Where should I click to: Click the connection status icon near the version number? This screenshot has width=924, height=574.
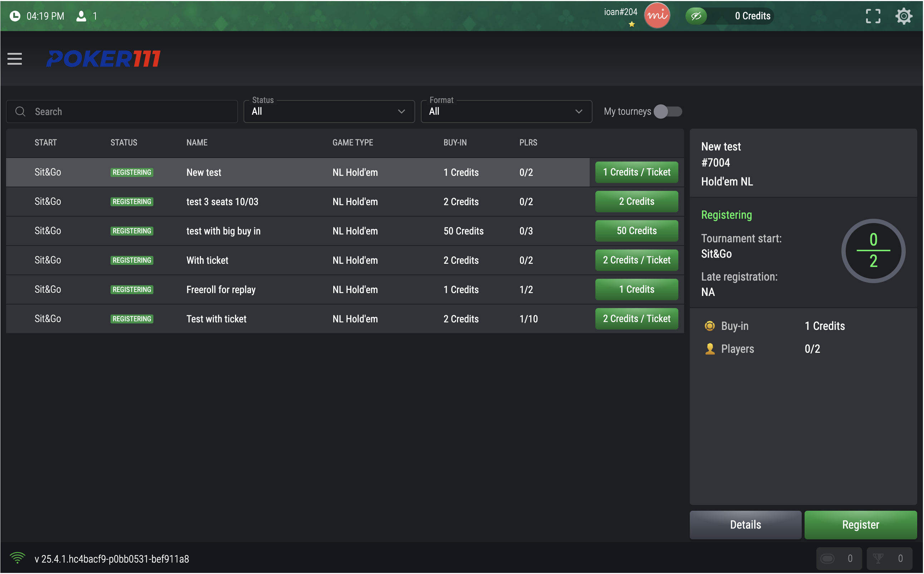(x=18, y=558)
